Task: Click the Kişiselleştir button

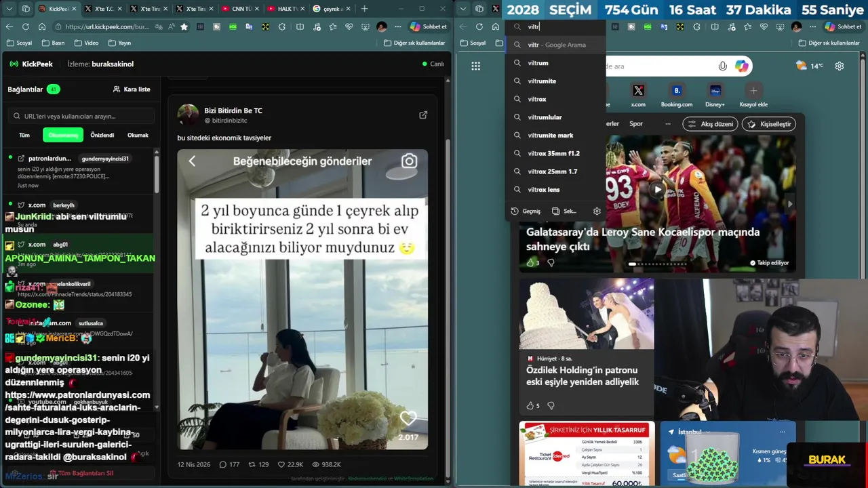Action: [769, 124]
